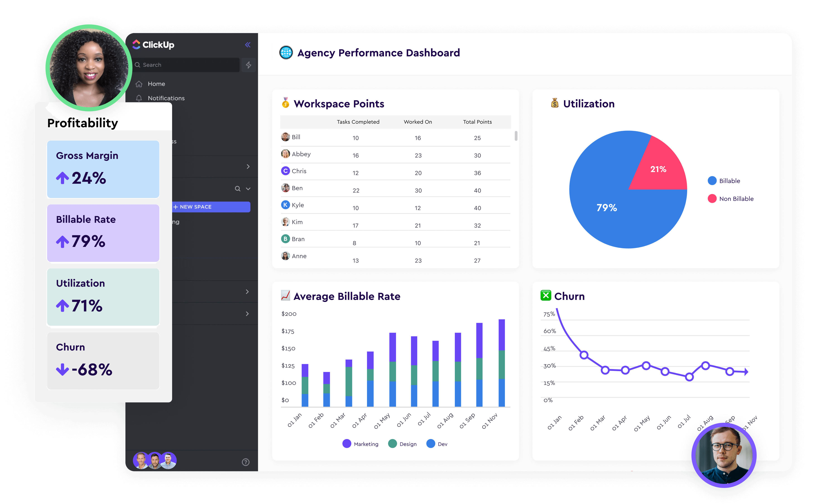Click the Profitability panel heading
The height and width of the screenshot is (504, 830).
[83, 123]
